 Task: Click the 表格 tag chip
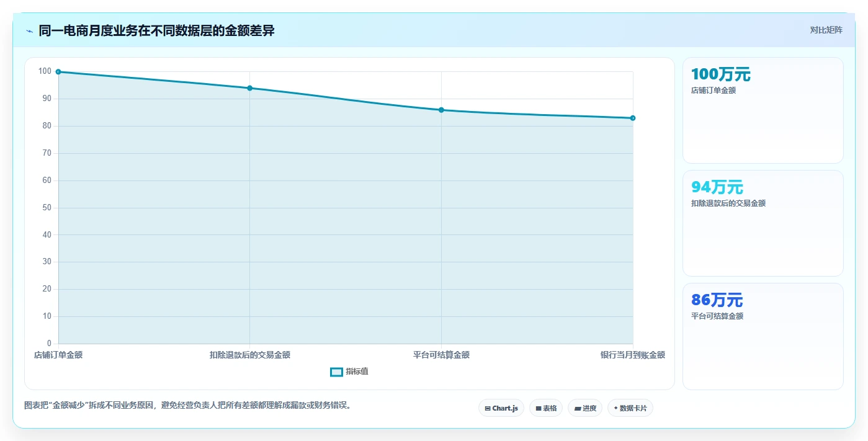pos(546,408)
